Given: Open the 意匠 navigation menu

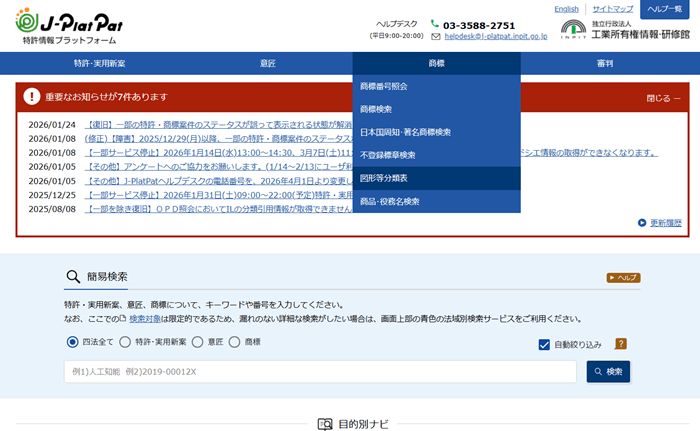Looking at the screenshot, I should point(268,63).
